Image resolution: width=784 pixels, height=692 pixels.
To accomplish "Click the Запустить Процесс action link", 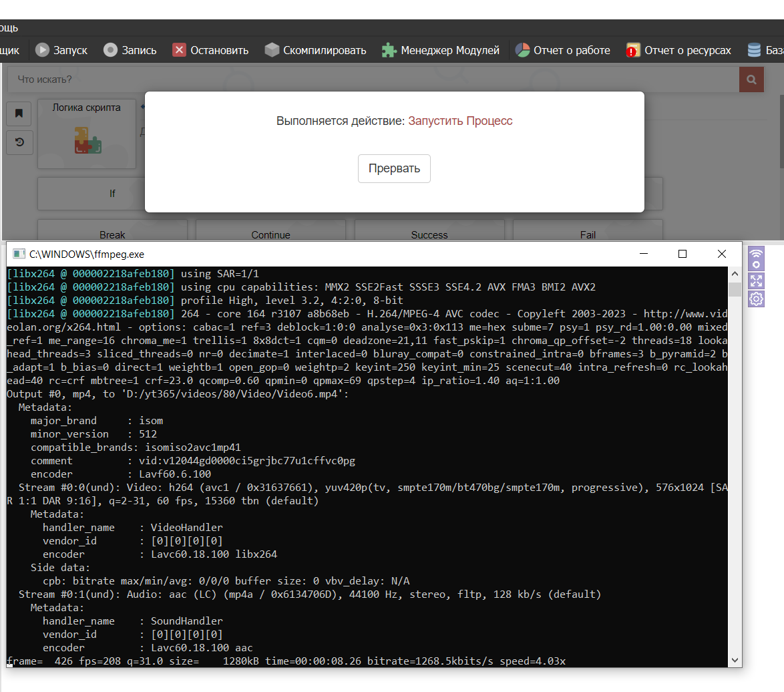I will click(x=460, y=121).
